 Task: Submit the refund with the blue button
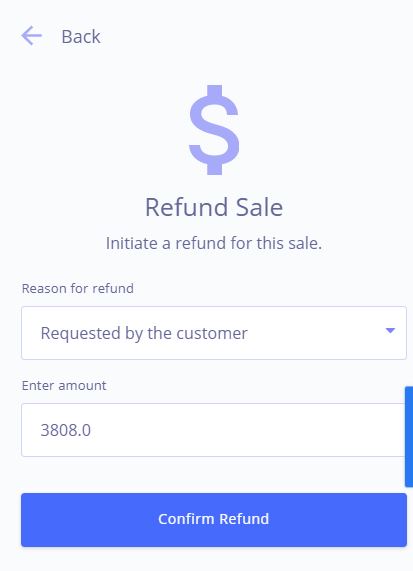tap(214, 520)
